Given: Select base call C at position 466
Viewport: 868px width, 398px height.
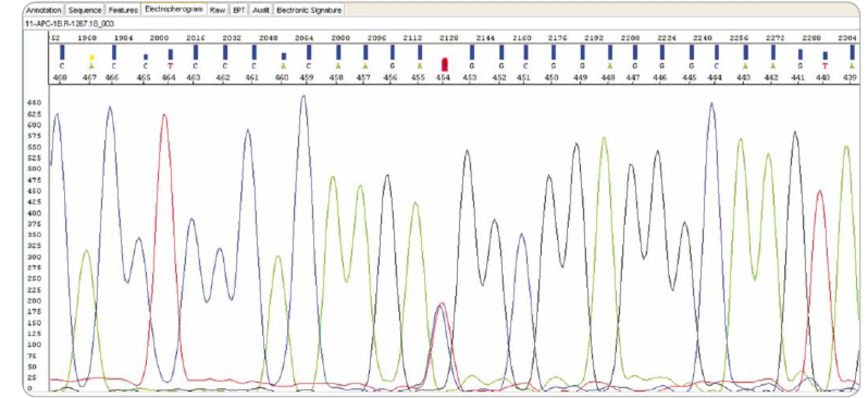Looking at the screenshot, I should (114, 66).
